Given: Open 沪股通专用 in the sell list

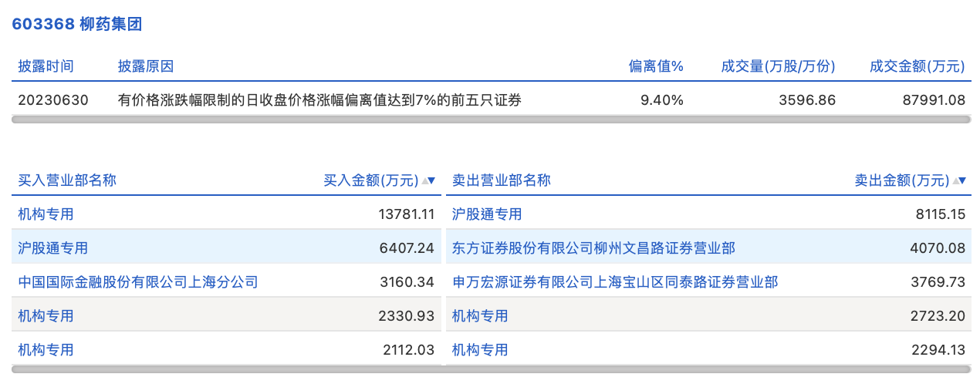Looking at the screenshot, I should click(x=487, y=214).
